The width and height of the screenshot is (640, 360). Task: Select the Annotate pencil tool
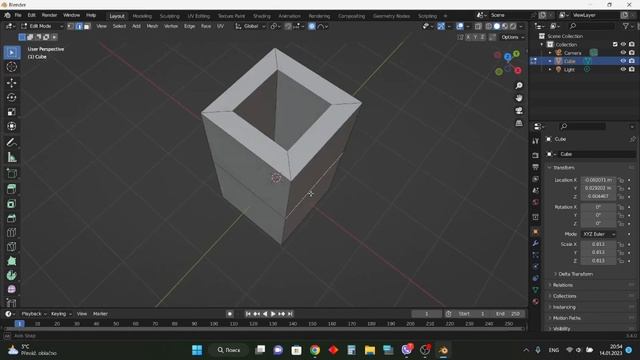[11, 142]
